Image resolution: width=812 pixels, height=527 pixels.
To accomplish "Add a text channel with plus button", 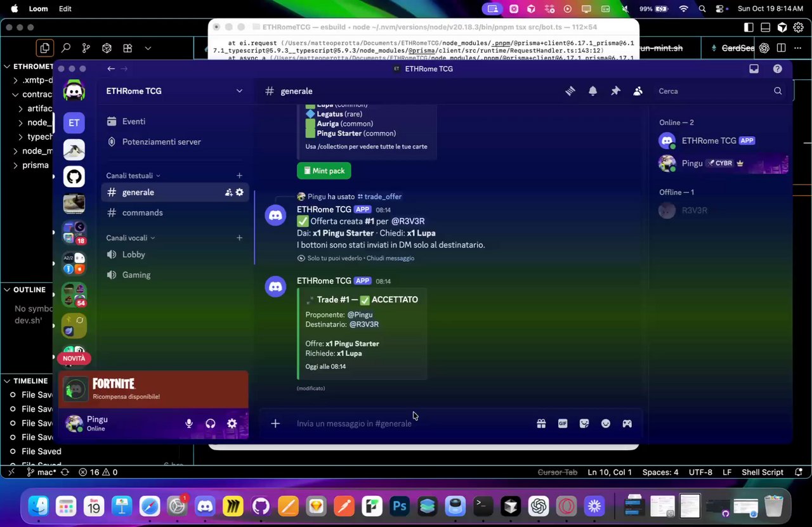I will point(239,176).
